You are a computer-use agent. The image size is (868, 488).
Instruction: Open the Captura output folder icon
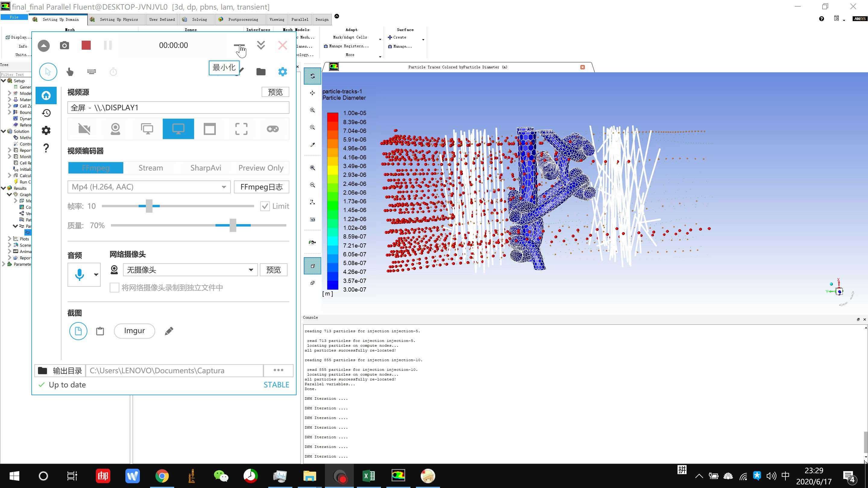[x=261, y=72]
